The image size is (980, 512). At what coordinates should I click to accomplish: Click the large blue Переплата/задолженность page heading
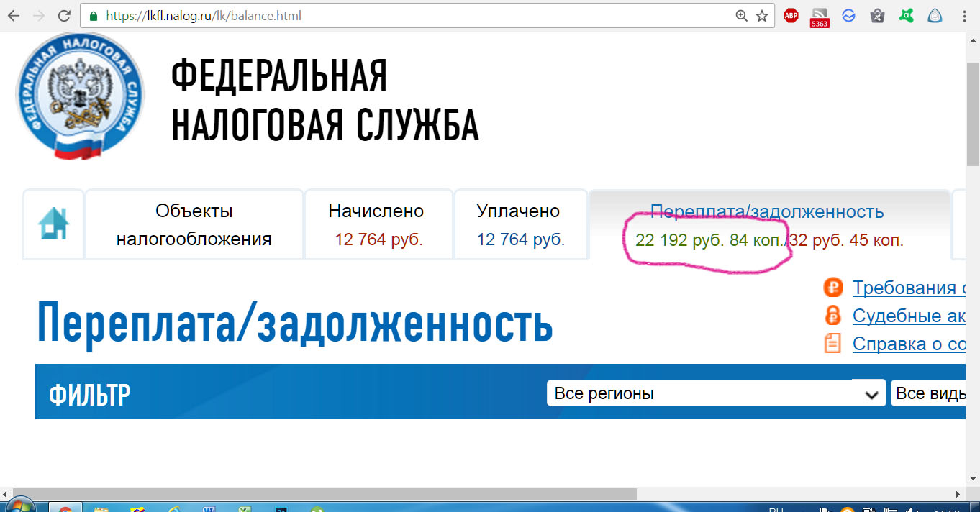click(295, 326)
